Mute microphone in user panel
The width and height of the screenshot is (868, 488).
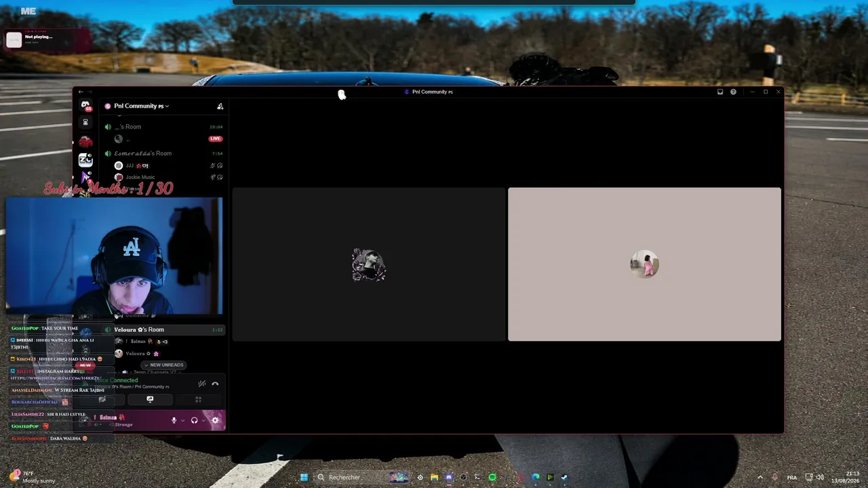(174, 420)
